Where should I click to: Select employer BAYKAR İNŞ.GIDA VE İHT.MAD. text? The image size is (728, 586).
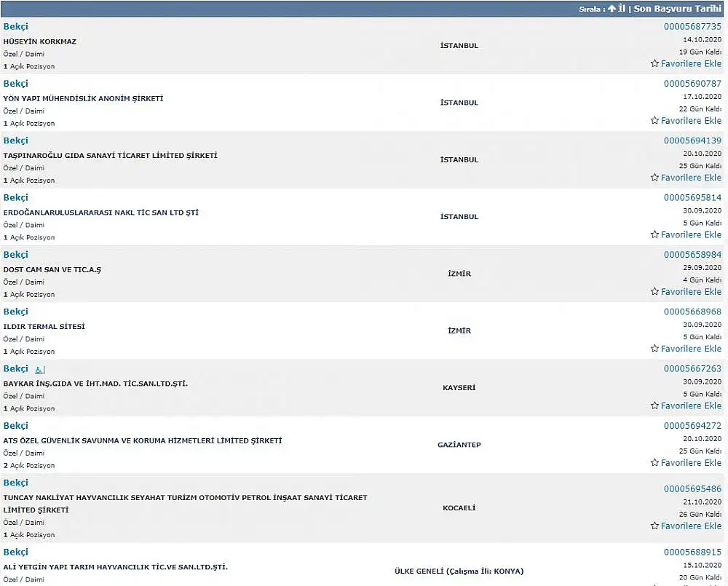pyautogui.click(x=95, y=384)
